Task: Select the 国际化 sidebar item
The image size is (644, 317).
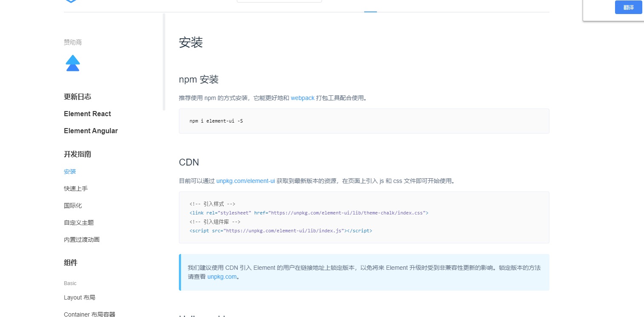Action: tap(73, 206)
